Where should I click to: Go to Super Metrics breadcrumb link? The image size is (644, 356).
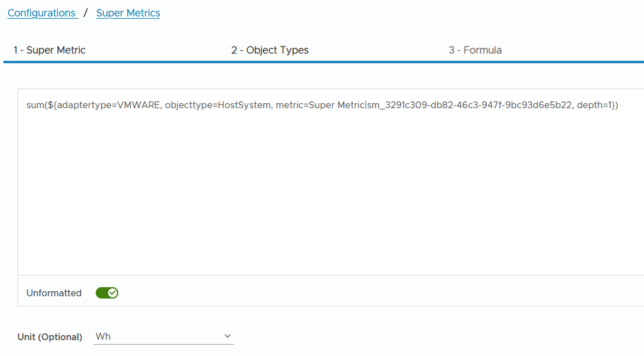[x=128, y=13]
